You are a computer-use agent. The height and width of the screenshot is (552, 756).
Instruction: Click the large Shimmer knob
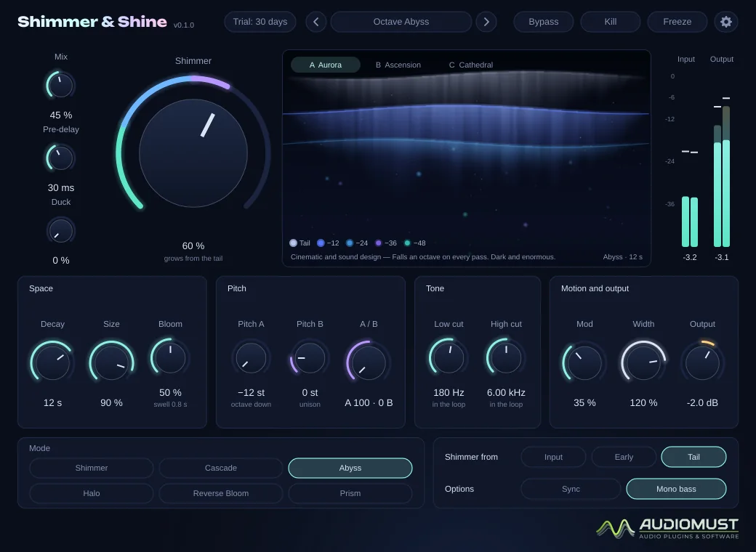tap(193, 153)
